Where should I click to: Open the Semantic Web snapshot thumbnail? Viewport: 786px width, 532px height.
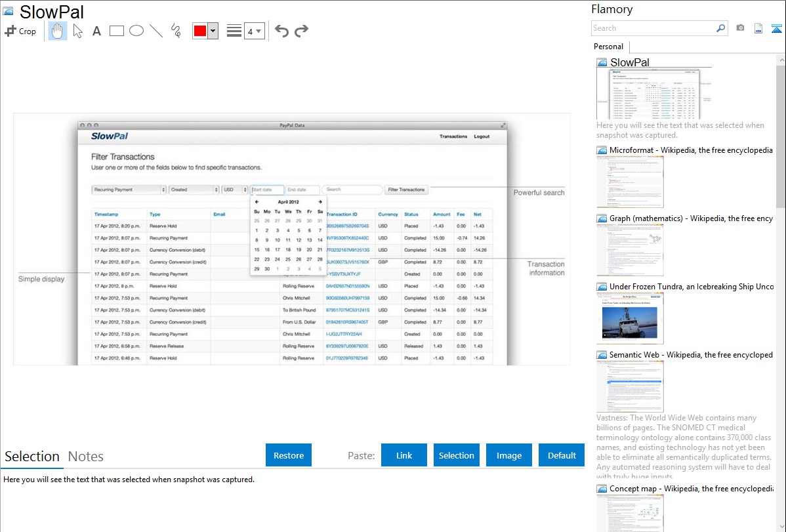pos(630,386)
